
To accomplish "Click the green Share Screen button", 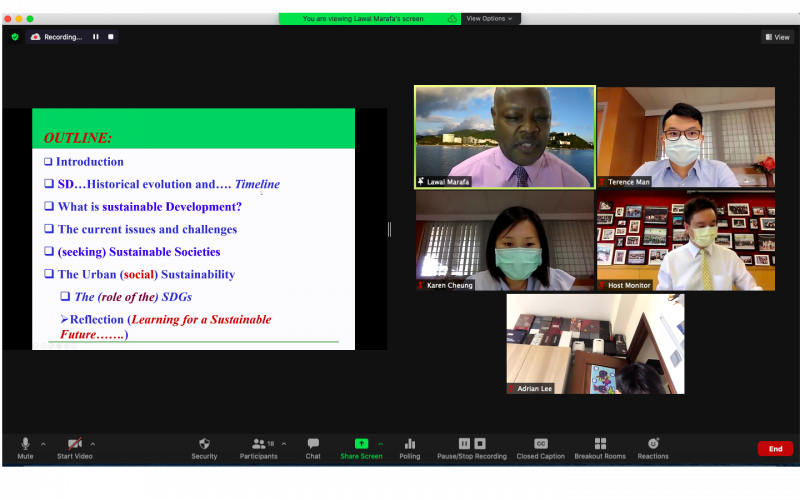I will [x=361, y=448].
